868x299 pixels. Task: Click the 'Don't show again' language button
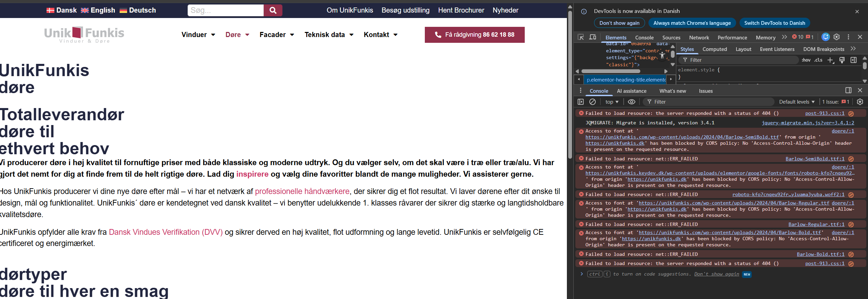point(619,23)
